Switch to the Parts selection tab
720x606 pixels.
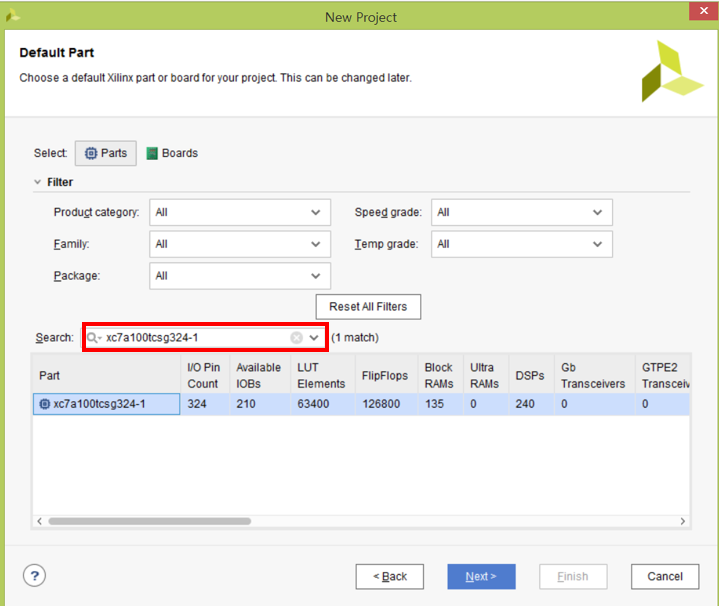pyautogui.click(x=106, y=153)
